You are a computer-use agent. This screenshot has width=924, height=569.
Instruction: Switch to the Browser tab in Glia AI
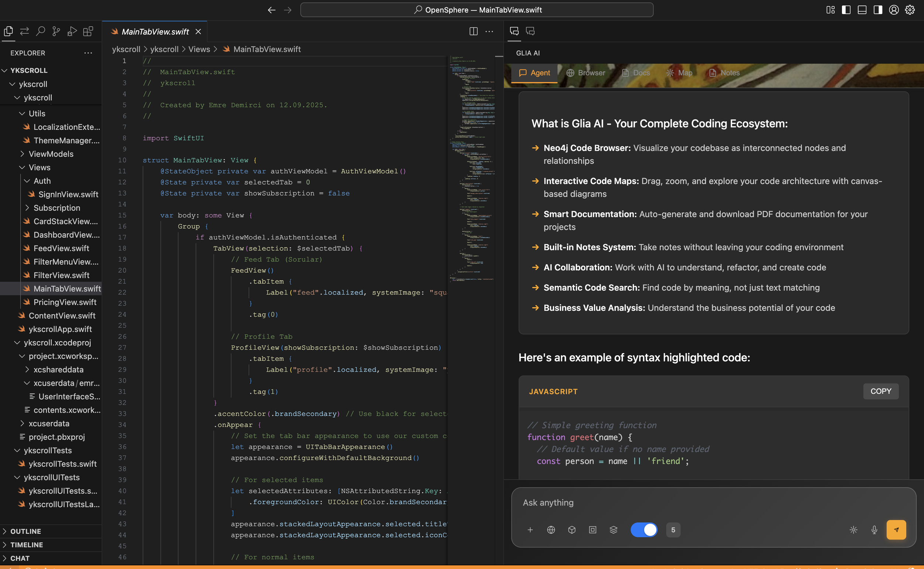click(586, 72)
